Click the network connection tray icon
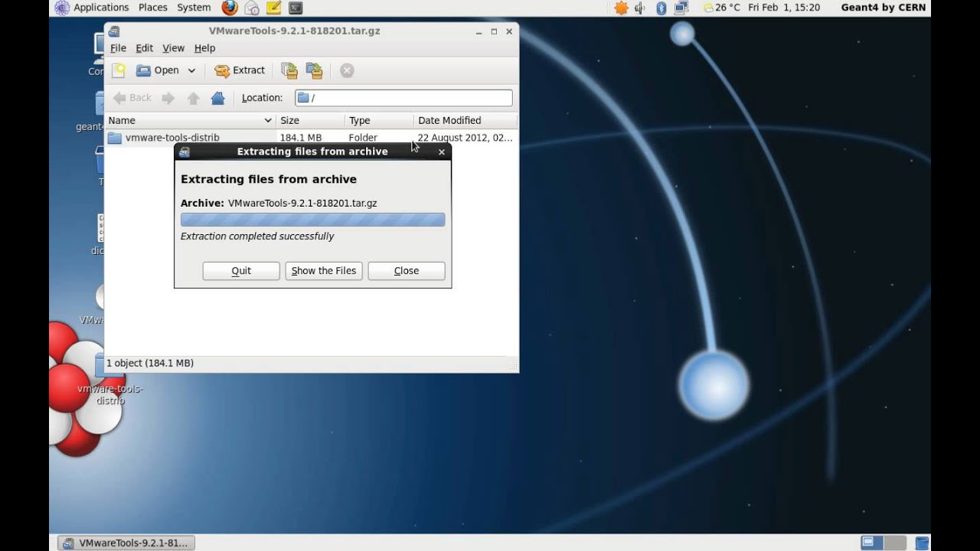The image size is (980, 551). pos(681,8)
